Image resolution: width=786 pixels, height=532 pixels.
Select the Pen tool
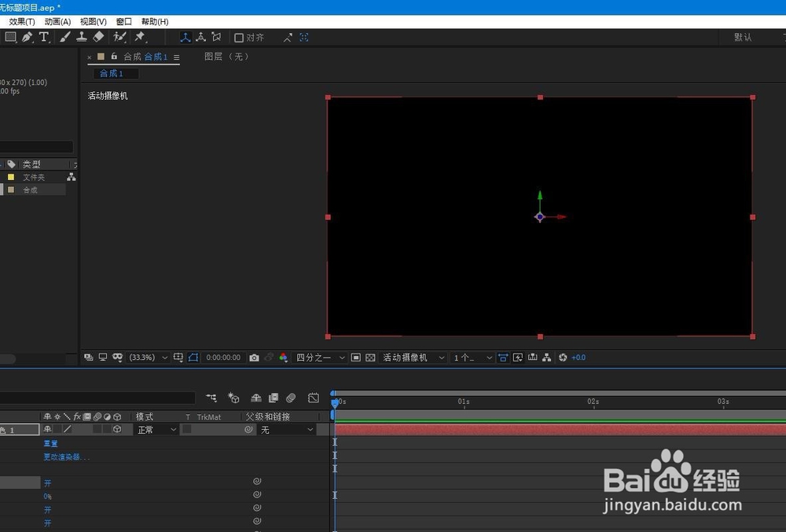(x=27, y=37)
